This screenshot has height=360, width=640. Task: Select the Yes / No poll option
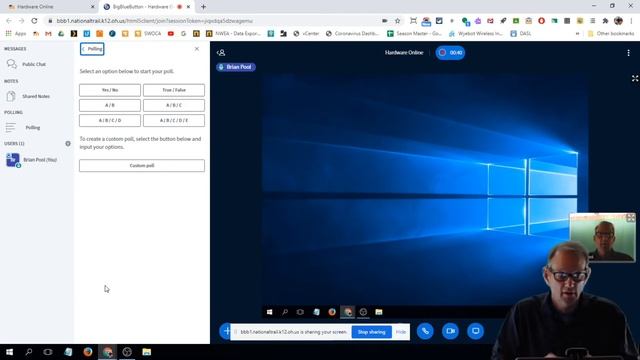tap(110, 90)
